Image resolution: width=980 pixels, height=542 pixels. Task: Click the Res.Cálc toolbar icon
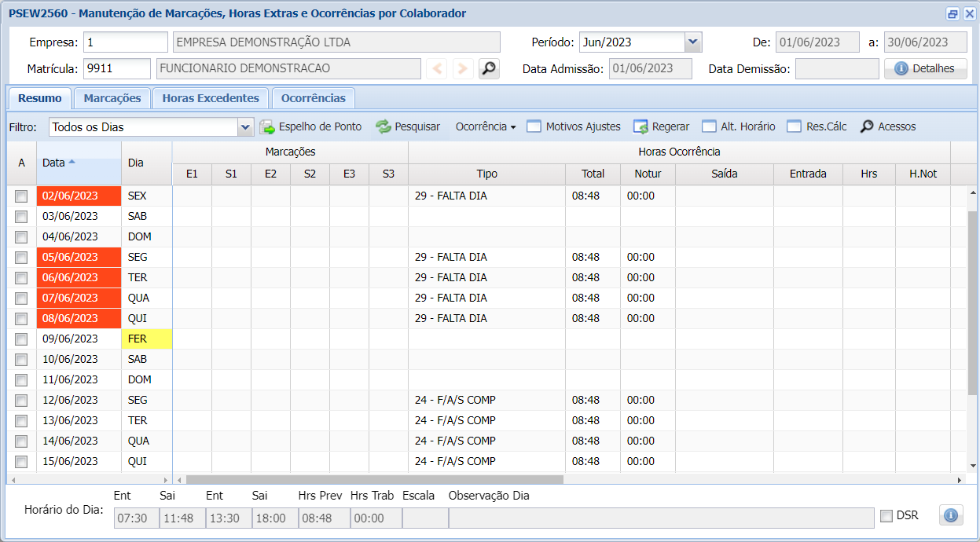pyautogui.click(x=795, y=126)
